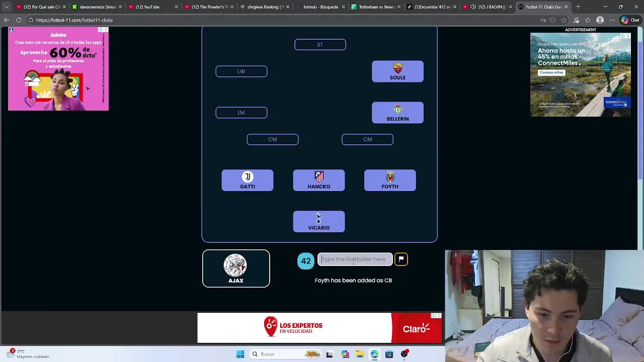Image resolution: width=644 pixels, height=362 pixels.
Task: Switch to The Prowler's tab
Action: coord(208,7)
